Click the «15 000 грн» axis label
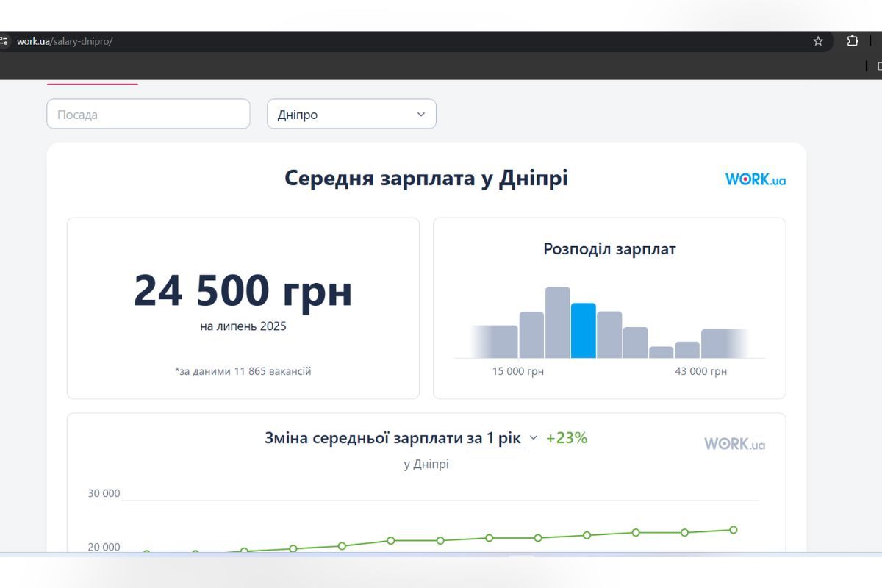 tap(517, 371)
